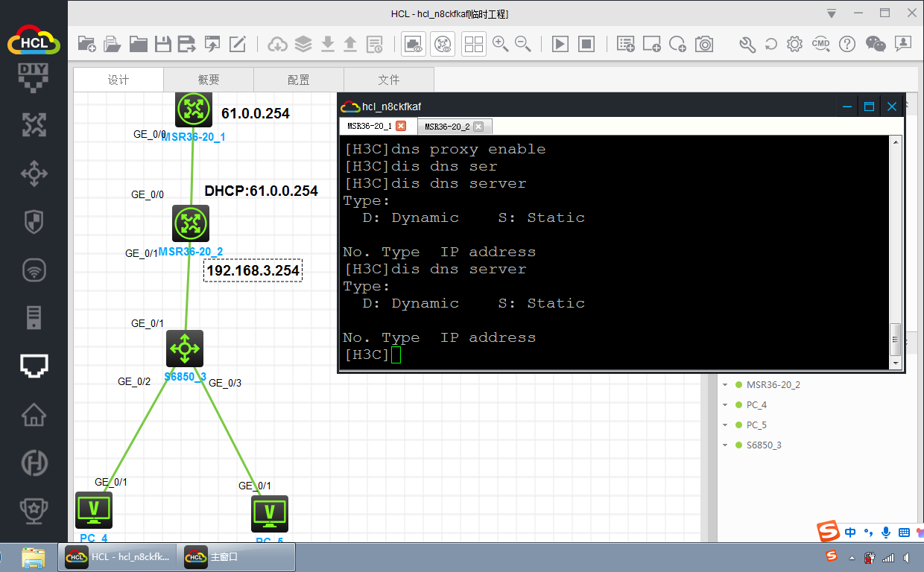This screenshot has width=924, height=572.
Task: Click the zoom in magnifier icon
Action: [x=500, y=44]
